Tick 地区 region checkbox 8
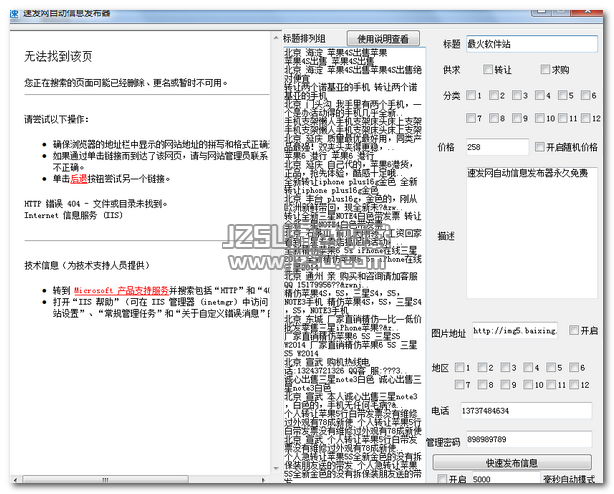Screen dimensions: 614x494 pos(483,384)
